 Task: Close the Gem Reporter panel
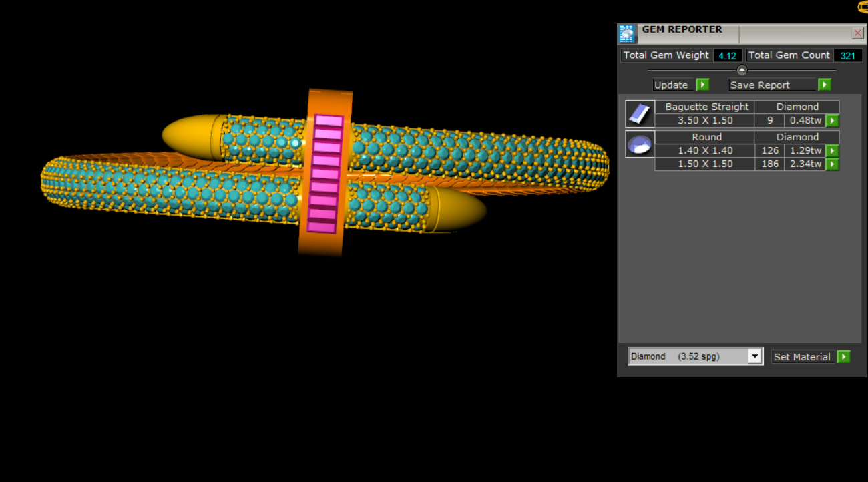click(857, 33)
